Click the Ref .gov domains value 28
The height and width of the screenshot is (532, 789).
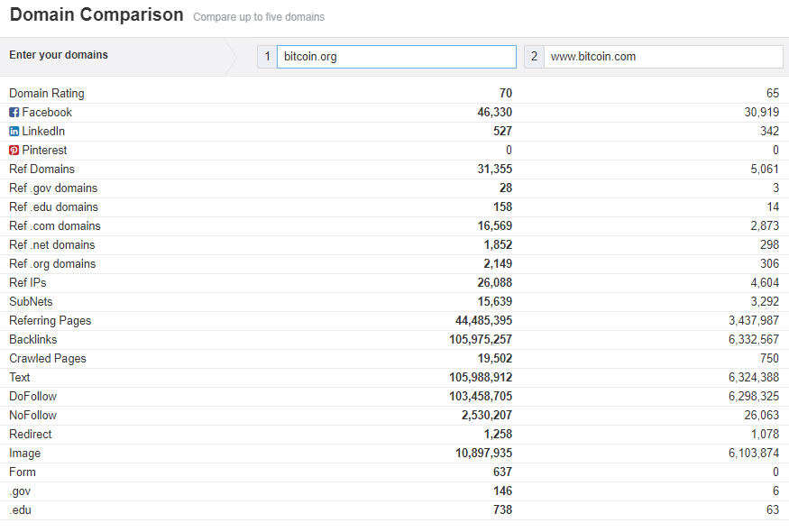tap(506, 188)
